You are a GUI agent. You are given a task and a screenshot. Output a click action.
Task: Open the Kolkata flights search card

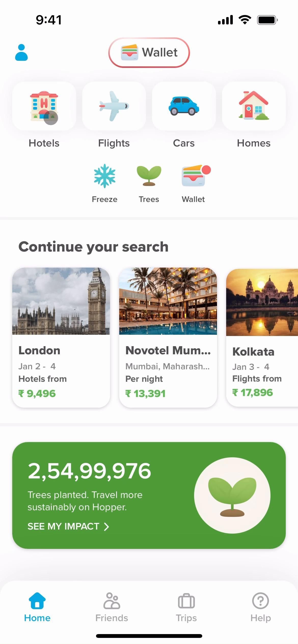click(262, 337)
